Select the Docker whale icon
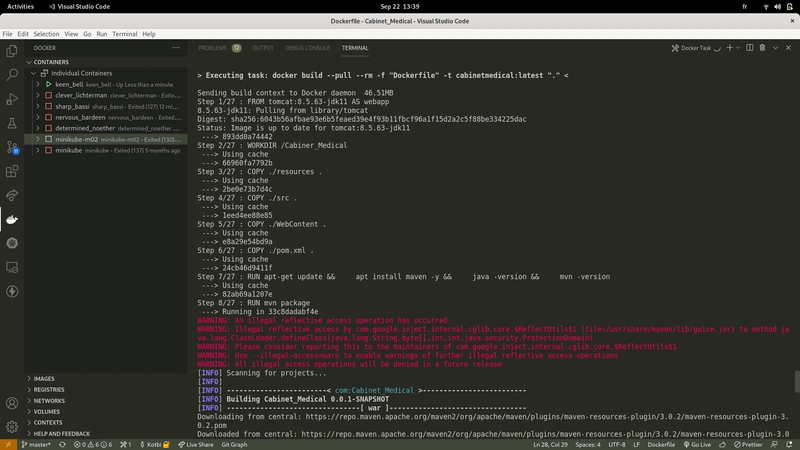 click(12, 219)
